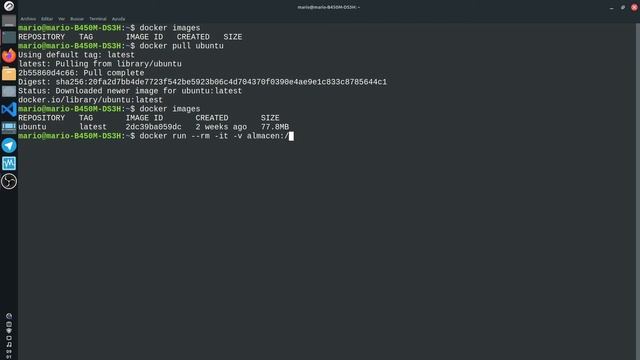
Task: Click the terminal vertical scrollbar
Action: tap(638, 191)
